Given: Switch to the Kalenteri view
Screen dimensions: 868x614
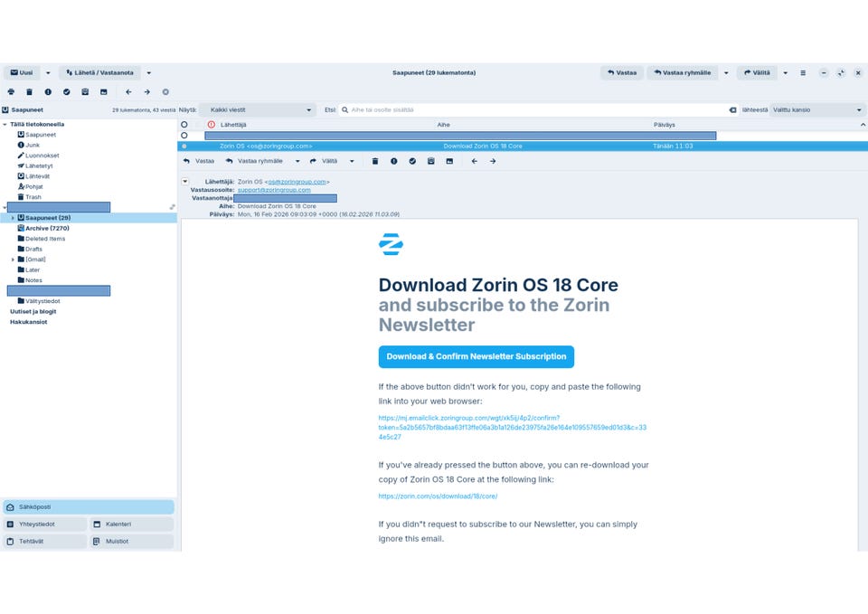Looking at the screenshot, I should click(132, 524).
